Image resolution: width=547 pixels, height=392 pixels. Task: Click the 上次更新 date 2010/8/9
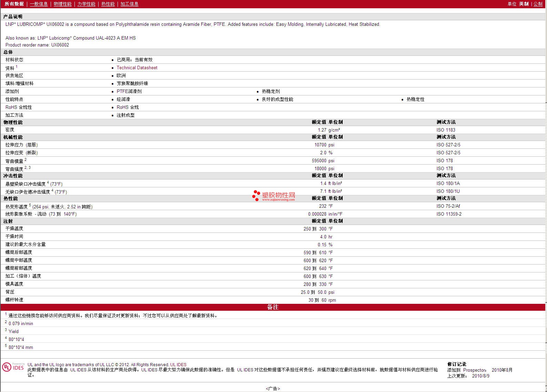pos(480,376)
